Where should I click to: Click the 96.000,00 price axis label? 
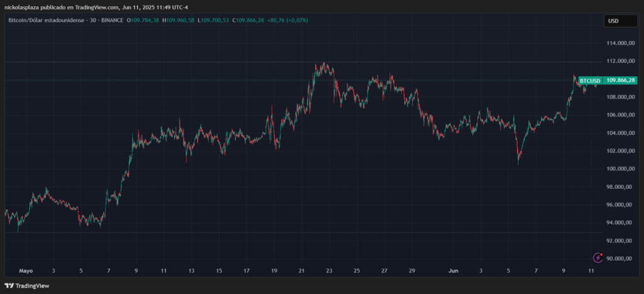click(x=619, y=205)
